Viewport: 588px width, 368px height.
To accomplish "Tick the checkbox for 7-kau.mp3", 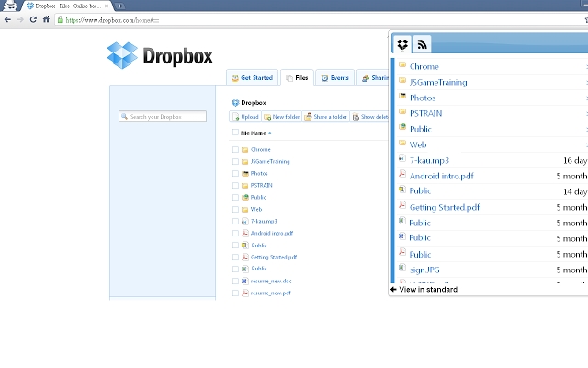I will [x=235, y=222].
